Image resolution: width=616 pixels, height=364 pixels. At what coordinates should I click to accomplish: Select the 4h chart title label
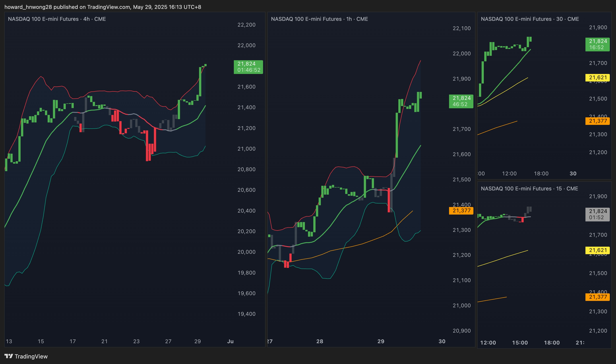click(57, 19)
